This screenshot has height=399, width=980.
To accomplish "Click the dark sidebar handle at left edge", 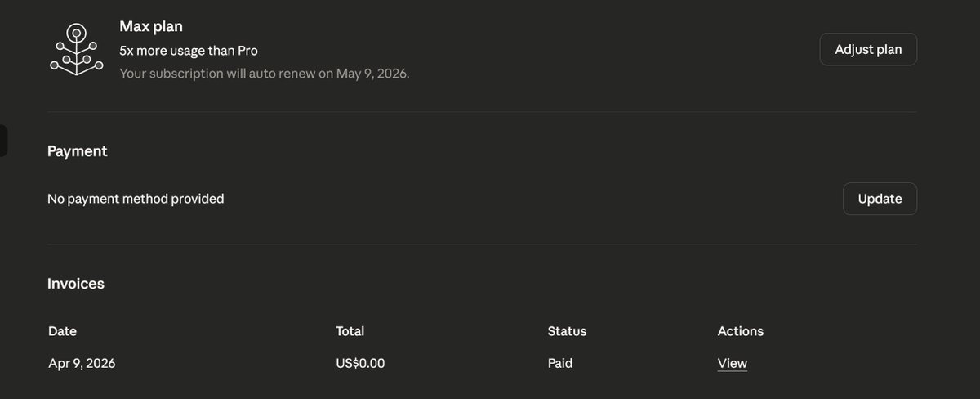I will pos(3,141).
